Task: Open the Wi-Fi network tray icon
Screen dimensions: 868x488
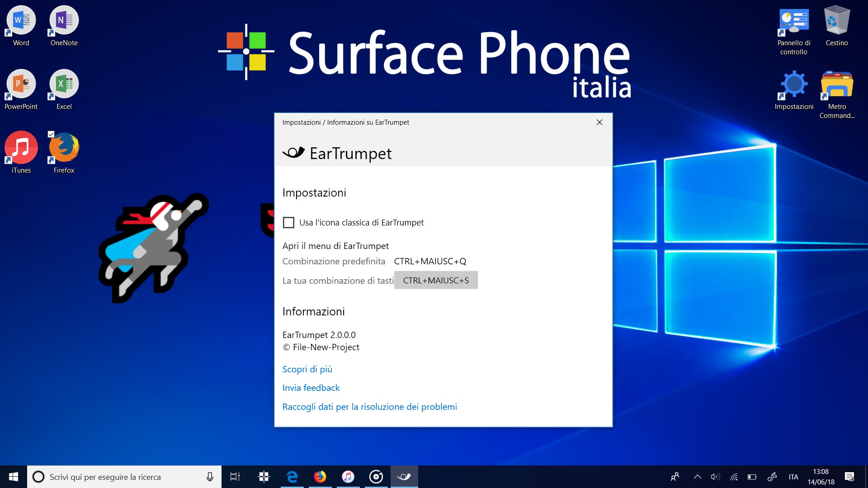Action: click(x=734, y=477)
